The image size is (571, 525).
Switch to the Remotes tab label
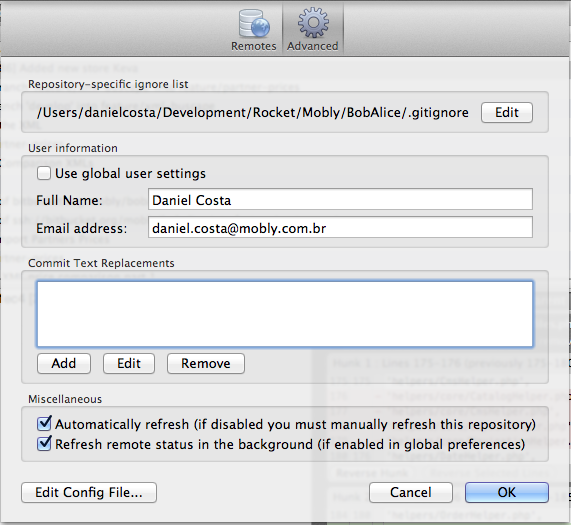tap(254, 46)
